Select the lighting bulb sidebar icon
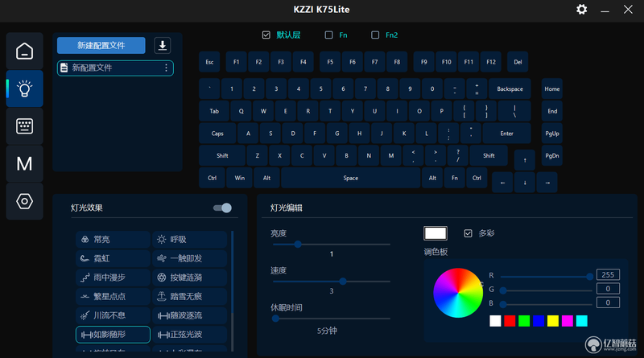 point(25,88)
